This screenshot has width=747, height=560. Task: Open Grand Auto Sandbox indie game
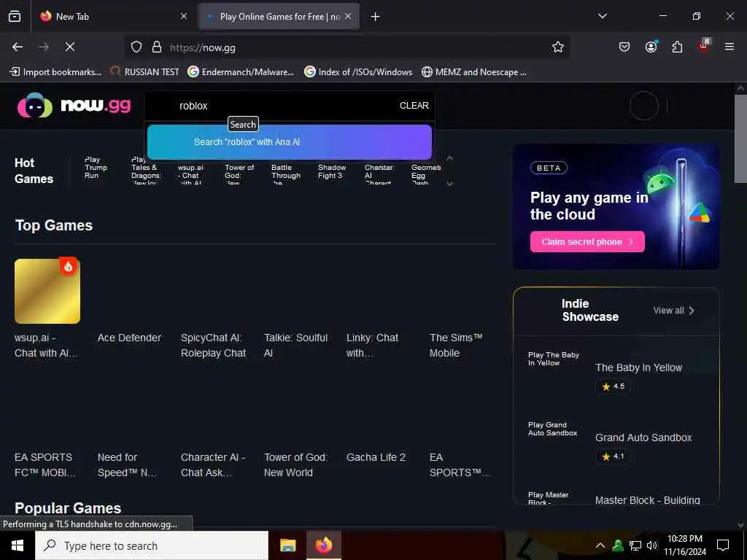[643, 437]
